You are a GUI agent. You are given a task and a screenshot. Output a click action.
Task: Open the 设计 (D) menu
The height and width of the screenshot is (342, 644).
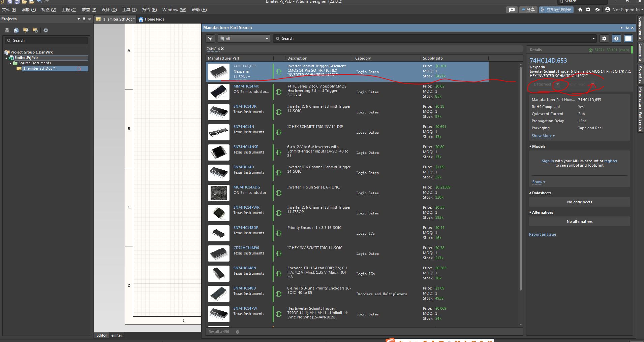click(109, 10)
